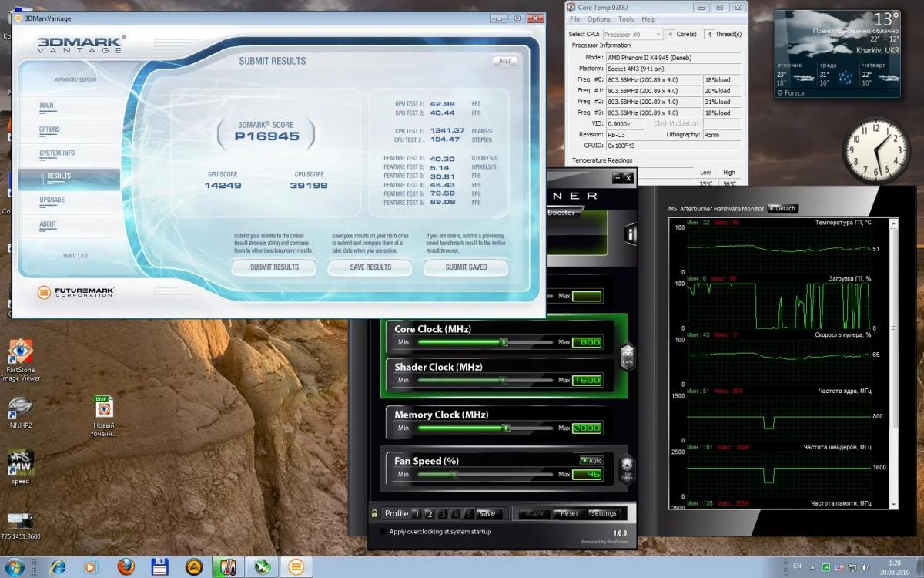The width and height of the screenshot is (924, 578).
Task: Launch Firefox from the taskbar
Action: point(126,566)
